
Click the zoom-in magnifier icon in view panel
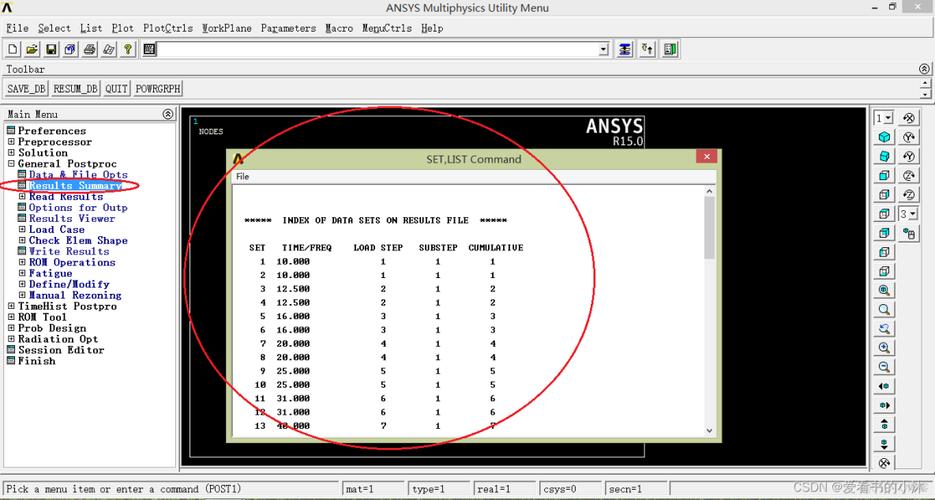884,348
